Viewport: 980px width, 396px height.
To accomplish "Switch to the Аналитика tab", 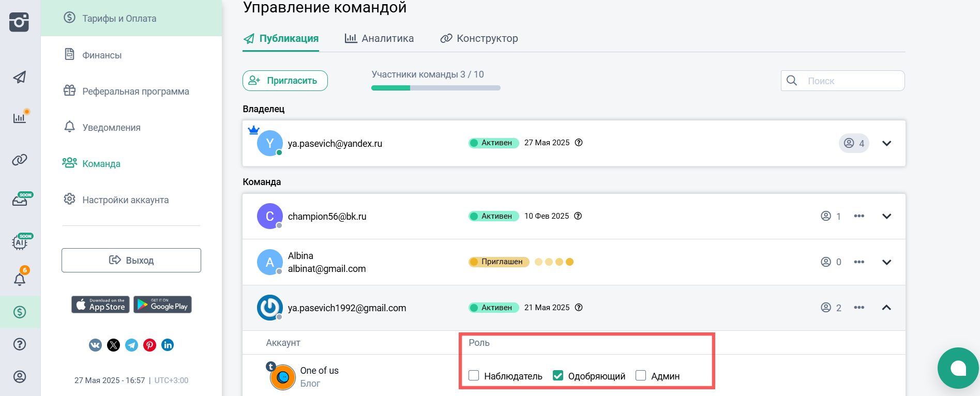I will coord(380,39).
